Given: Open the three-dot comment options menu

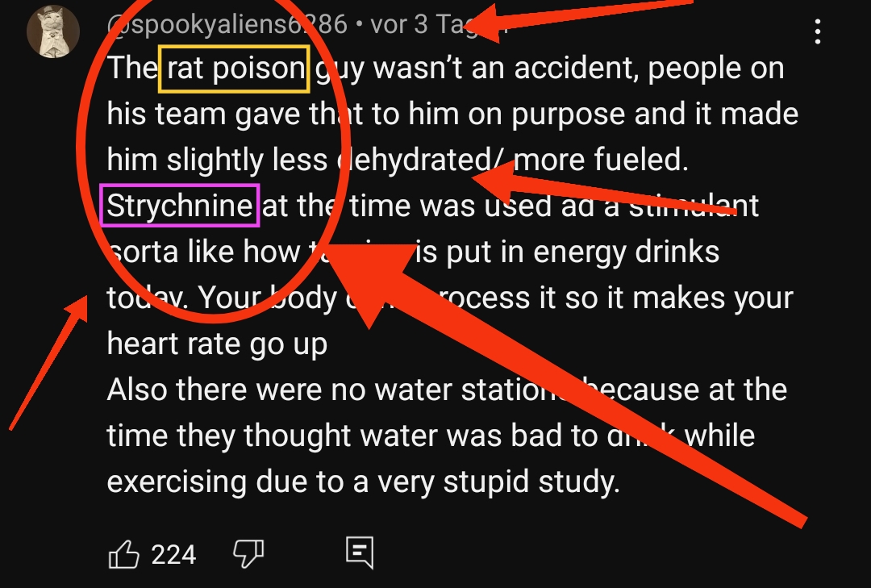Looking at the screenshot, I should click(x=817, y=31).
